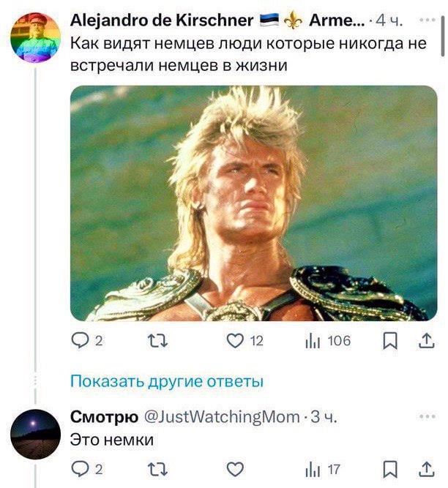
Task: Click Alejandro's rainbow profile avatar
Action: pos(35,37)
